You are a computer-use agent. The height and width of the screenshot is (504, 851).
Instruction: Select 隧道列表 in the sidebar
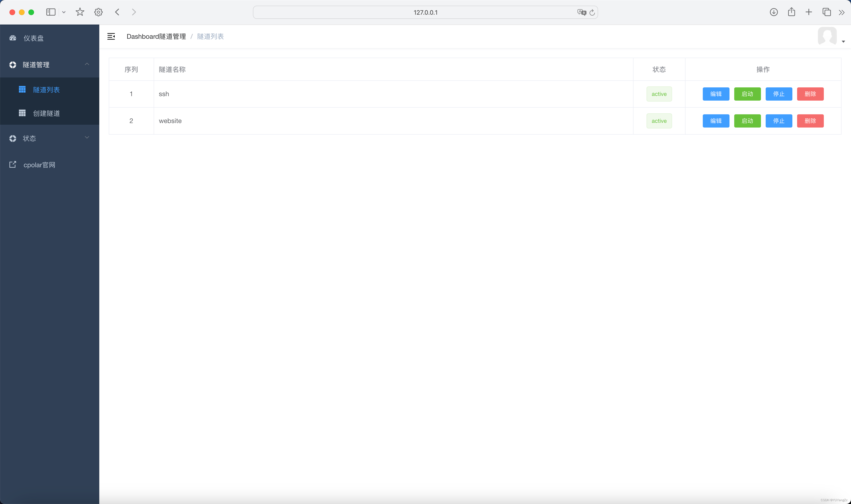(x=47, y=90)
